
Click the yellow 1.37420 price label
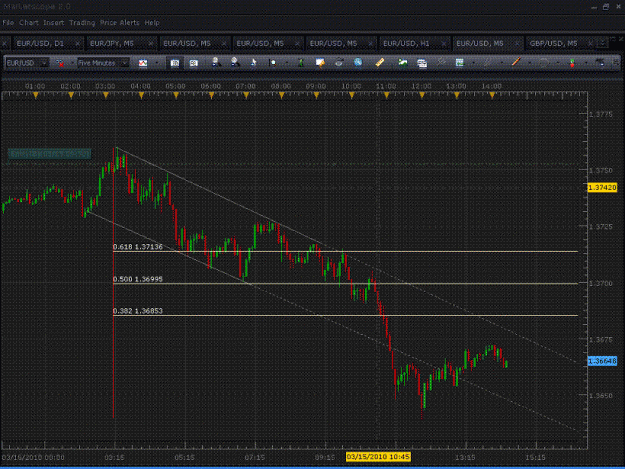(x=602, y=187)
